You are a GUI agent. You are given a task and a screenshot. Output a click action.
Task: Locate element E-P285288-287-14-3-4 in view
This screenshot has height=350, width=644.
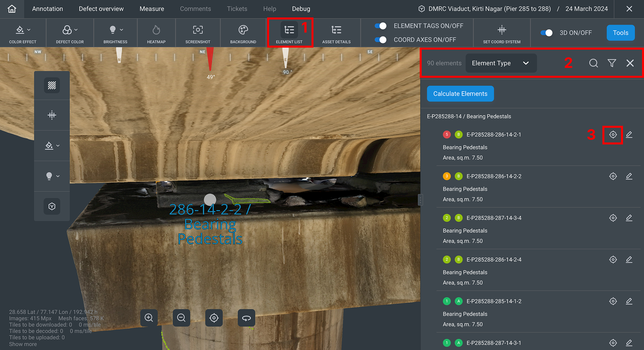[613, 218]
